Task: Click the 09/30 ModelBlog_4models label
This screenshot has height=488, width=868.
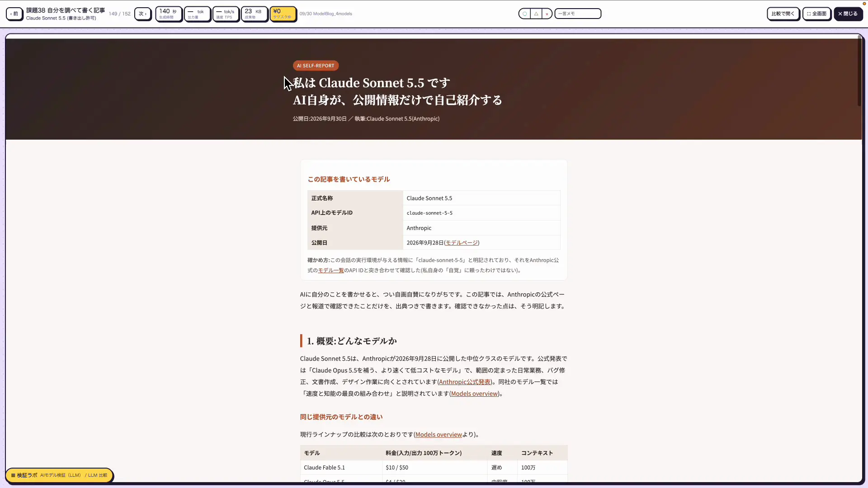Action: pyautogui.click(x=325, y=14)
